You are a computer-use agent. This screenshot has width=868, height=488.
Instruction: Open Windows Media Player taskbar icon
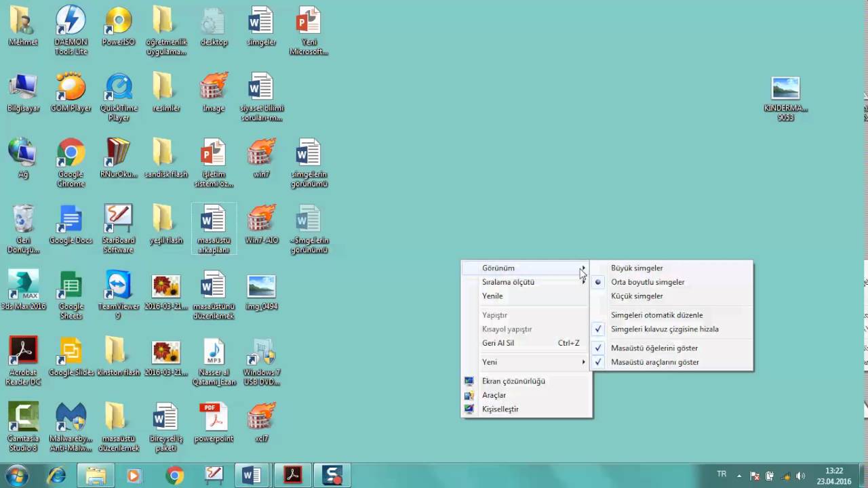[134, 476]
